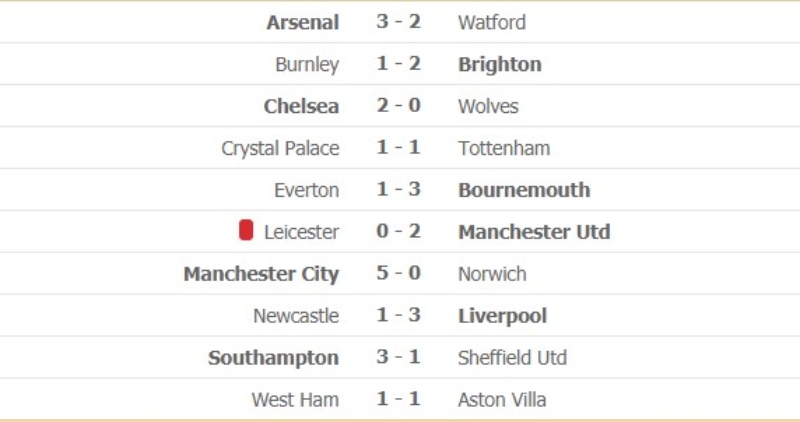Select the Manchester City team name
This screenshot has width=800, height=422.
[x=261, y=274]
